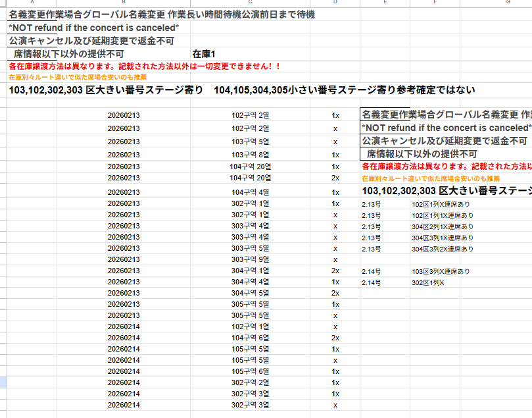
Task: Select the 1x quantity in the 302구역 2열 row
Action: pyautogui.click(x=335, y=382)
